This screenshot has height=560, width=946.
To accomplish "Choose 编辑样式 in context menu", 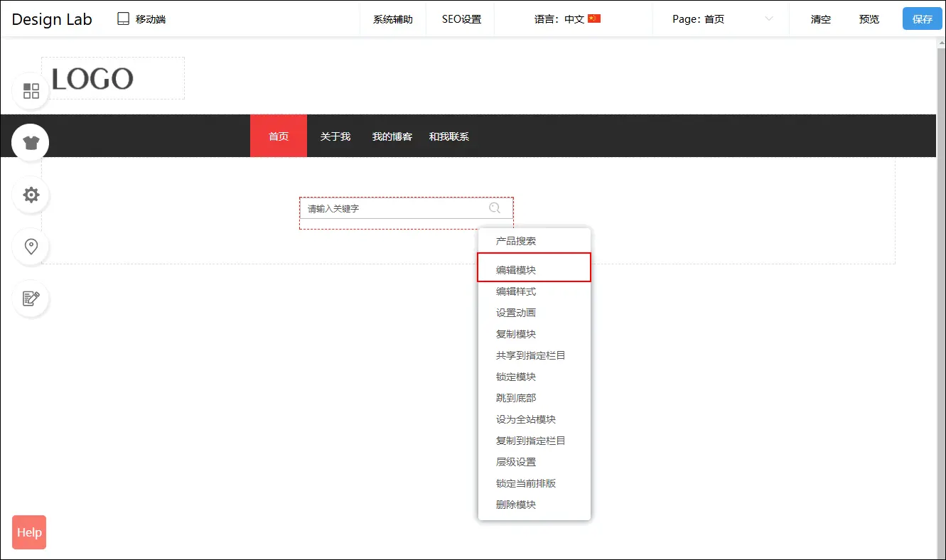I will pos(516,291).
